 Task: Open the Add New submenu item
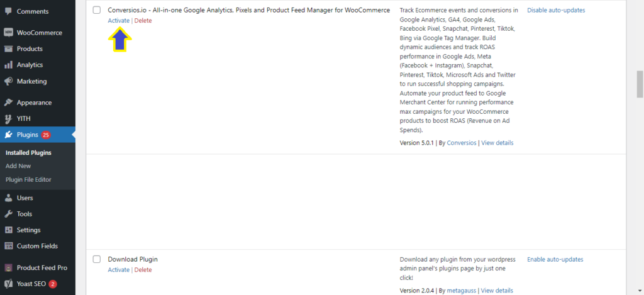pyautogui.click(x=18, y=166)
